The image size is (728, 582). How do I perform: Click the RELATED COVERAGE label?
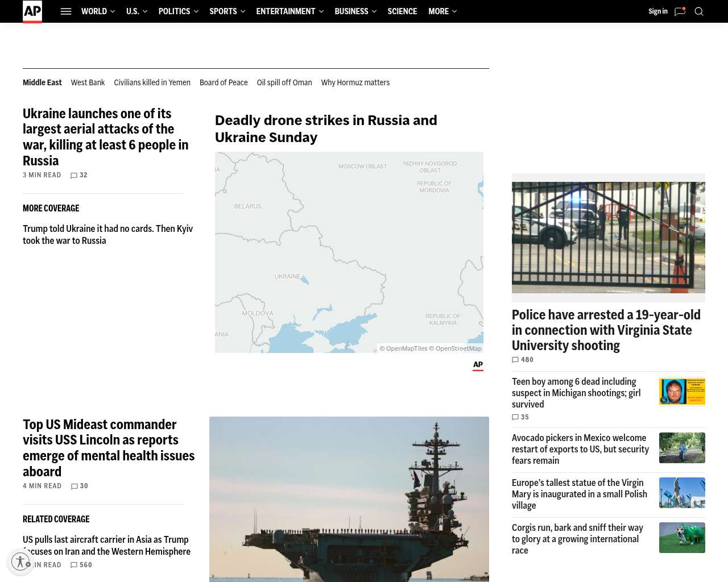(56, 519)
